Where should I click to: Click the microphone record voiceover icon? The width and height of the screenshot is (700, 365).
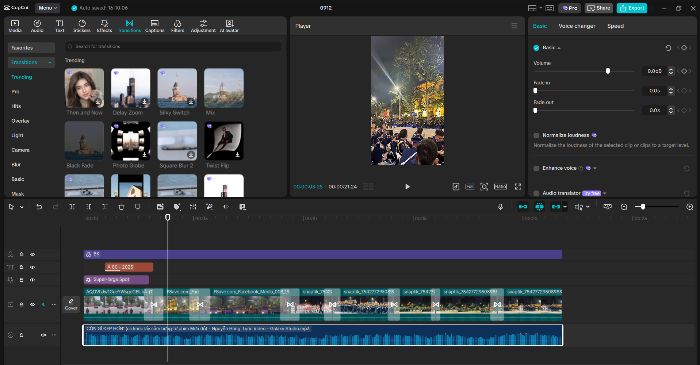coord(500,207)
